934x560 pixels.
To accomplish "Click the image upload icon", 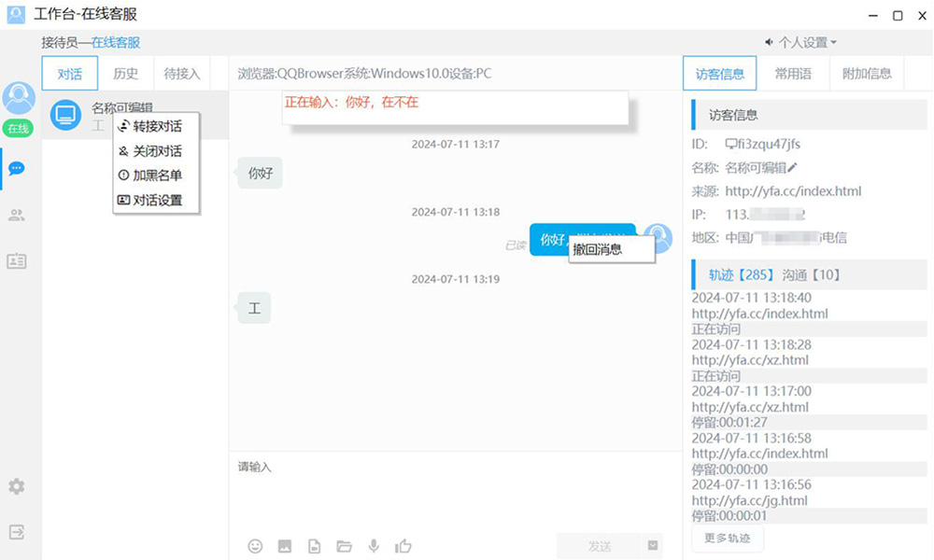I will [285, 546].
